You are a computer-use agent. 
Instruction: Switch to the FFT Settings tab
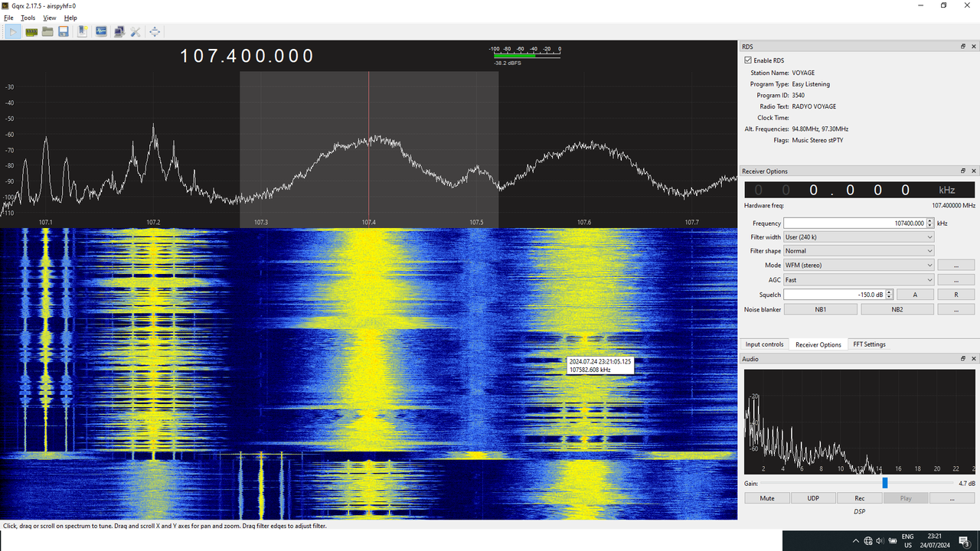click(x=870, y=344)
